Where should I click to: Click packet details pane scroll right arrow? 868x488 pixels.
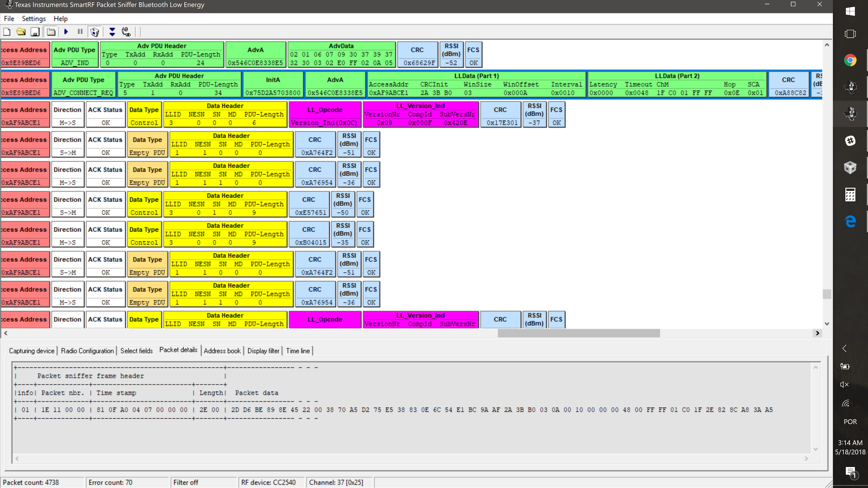806,458
